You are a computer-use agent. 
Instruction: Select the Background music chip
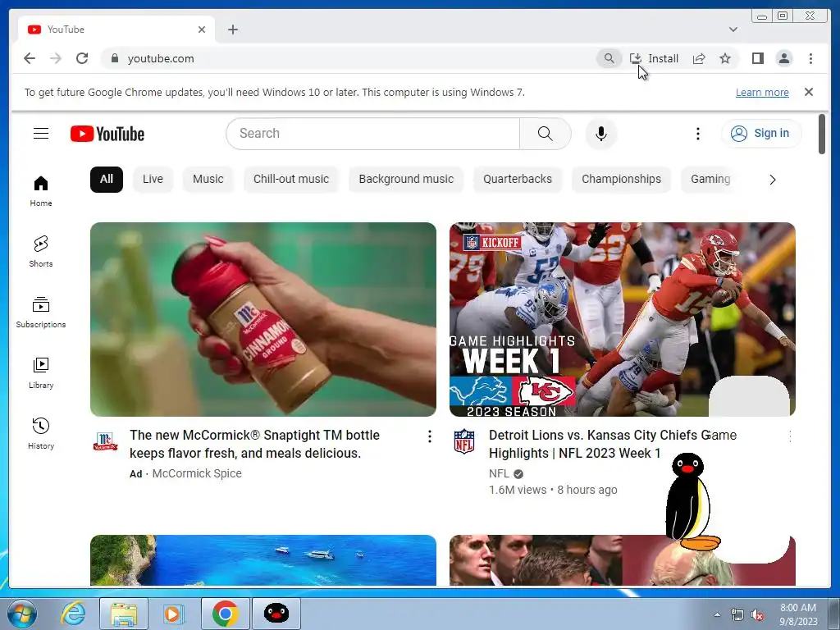coord(406,179)
